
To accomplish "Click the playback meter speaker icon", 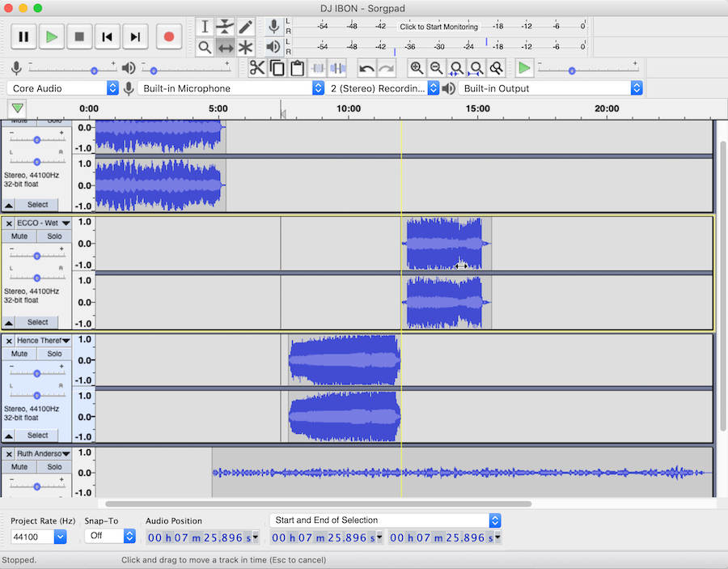I will coord(274,47).
